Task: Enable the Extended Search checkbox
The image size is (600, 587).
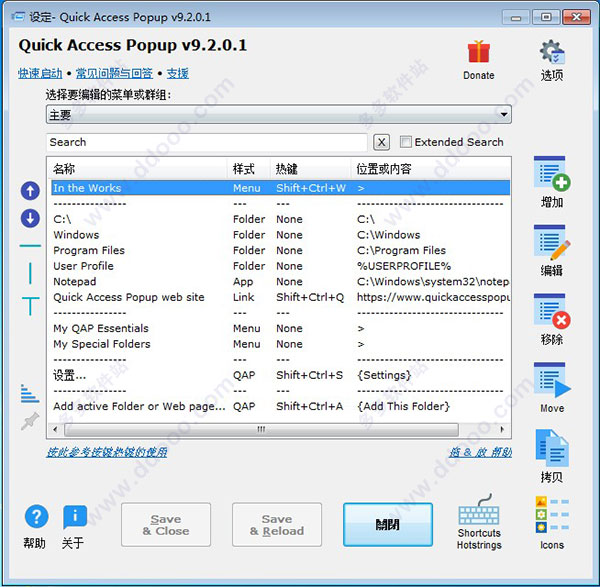Action: point(406,142)
